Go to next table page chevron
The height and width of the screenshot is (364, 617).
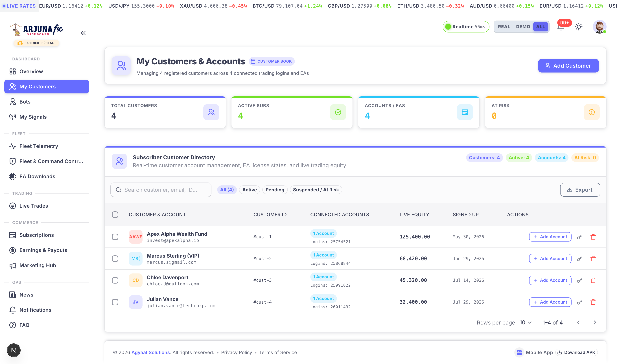coord(595,323)
